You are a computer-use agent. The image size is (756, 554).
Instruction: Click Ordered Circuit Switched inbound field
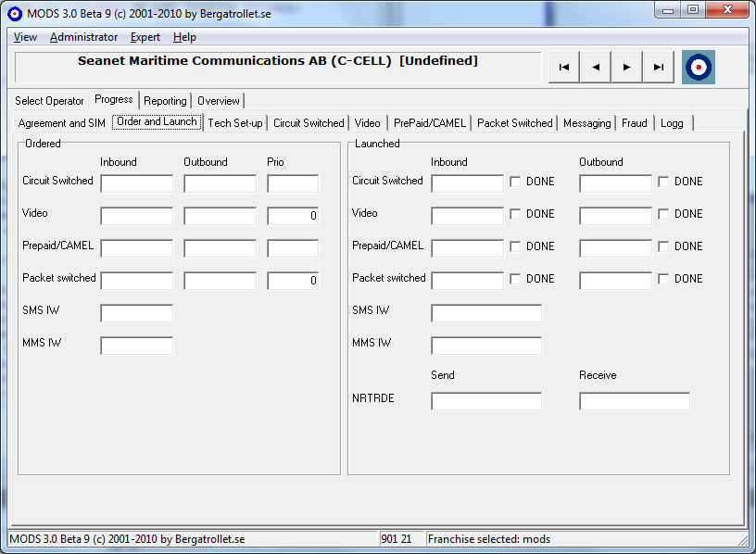pos(136,183)
